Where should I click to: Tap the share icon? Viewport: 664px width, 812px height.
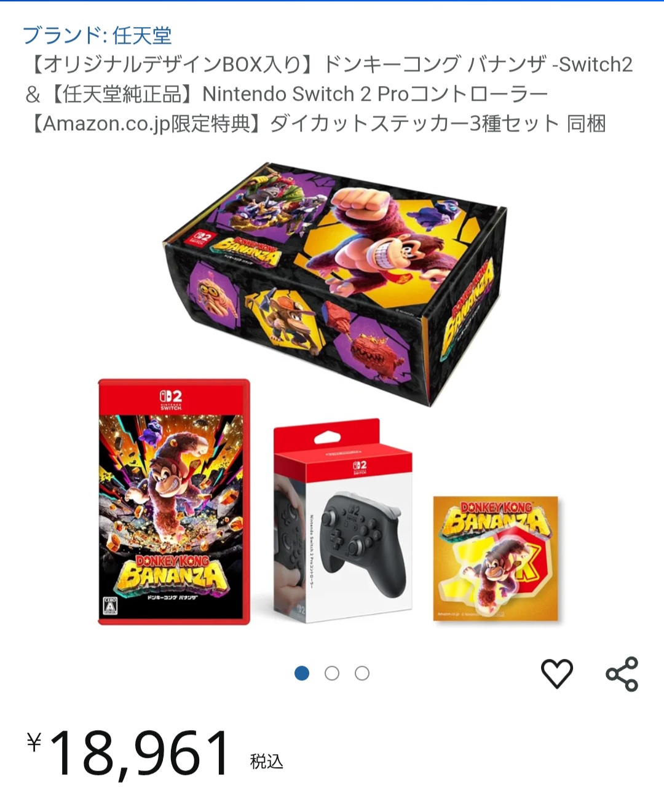(x=622, y=674)
